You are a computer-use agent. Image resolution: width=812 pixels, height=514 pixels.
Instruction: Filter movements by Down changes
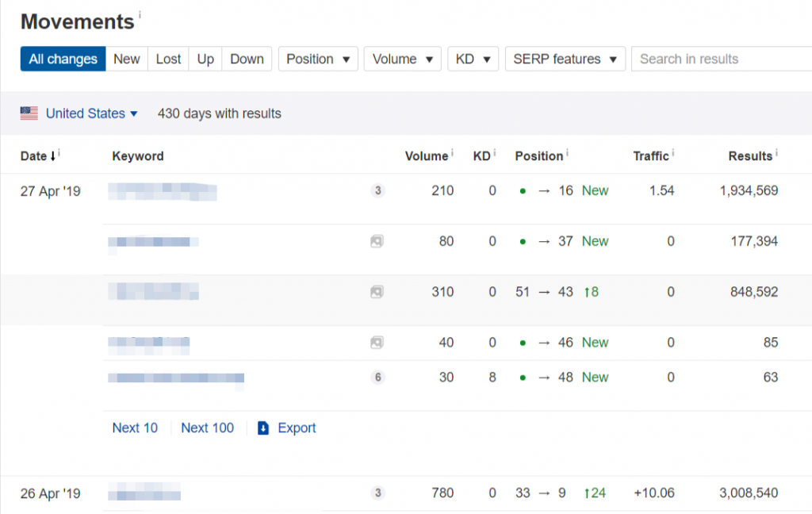coord(247,59)
